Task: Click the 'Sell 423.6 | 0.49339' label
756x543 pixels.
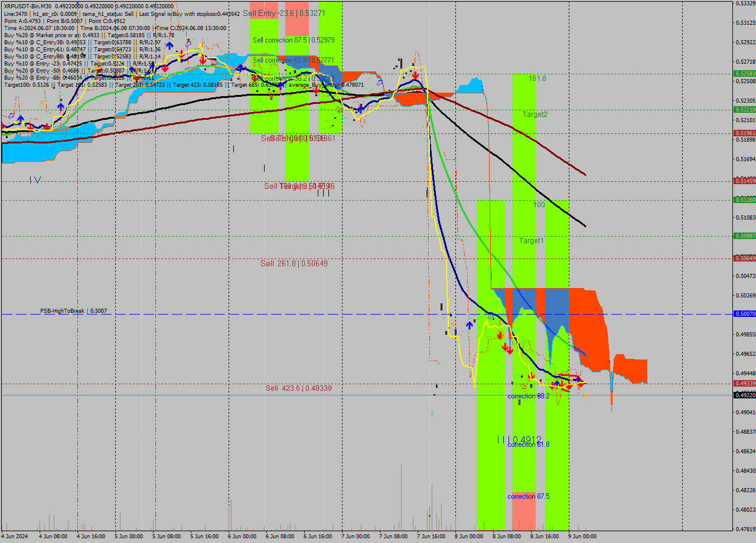Action: coord(298,388)
